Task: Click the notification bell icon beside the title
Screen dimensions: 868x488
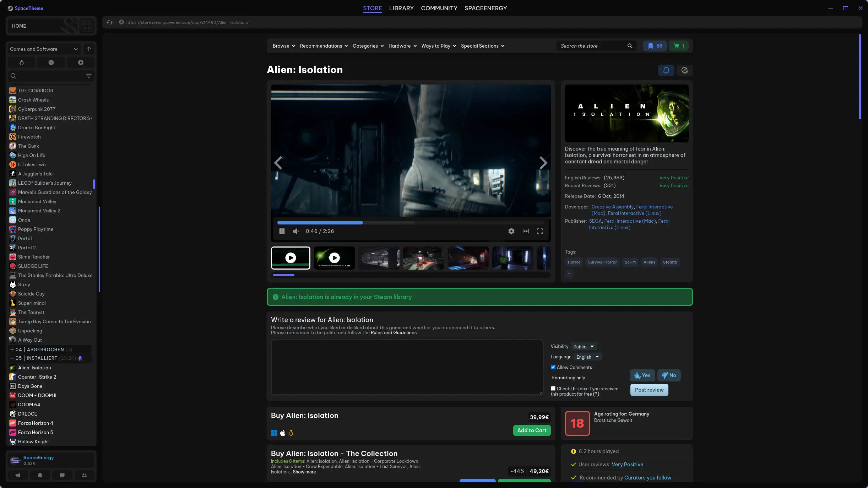Action: (x=666, y=70)
